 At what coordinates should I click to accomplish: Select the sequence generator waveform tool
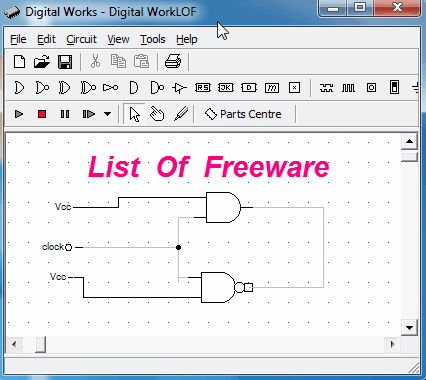(326, 88)
